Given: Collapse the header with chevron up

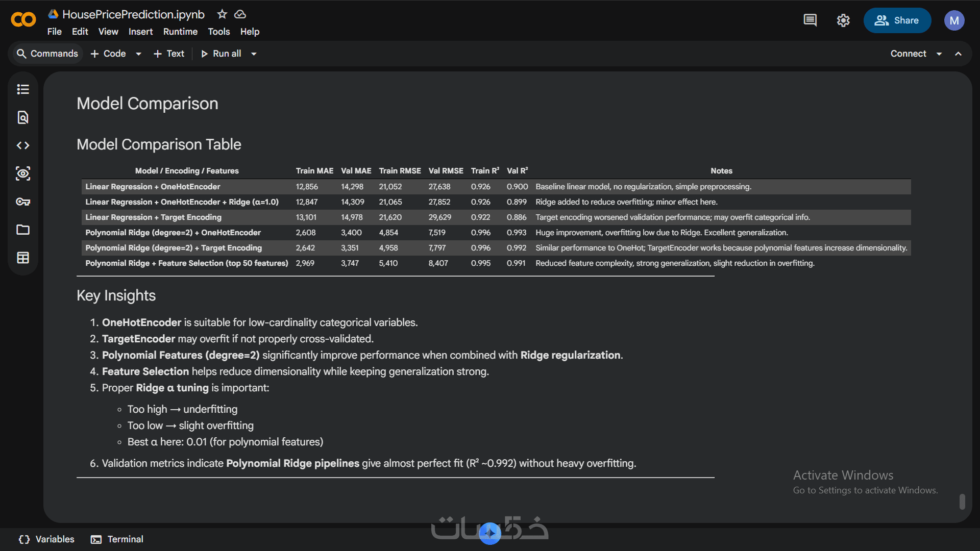Looking at the screenshot, I should point(959,54).
